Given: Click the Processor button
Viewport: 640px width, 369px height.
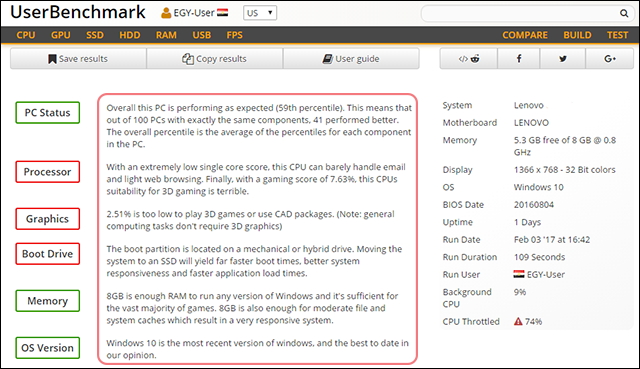Looking at the screenshot, I should [48, 172].
